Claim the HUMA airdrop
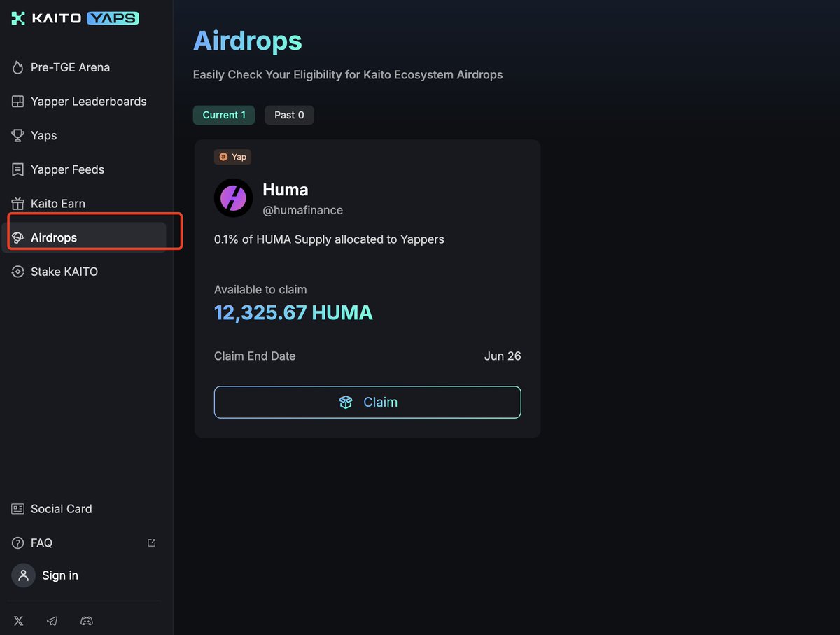Screen dimensions: 840x635 367,403
